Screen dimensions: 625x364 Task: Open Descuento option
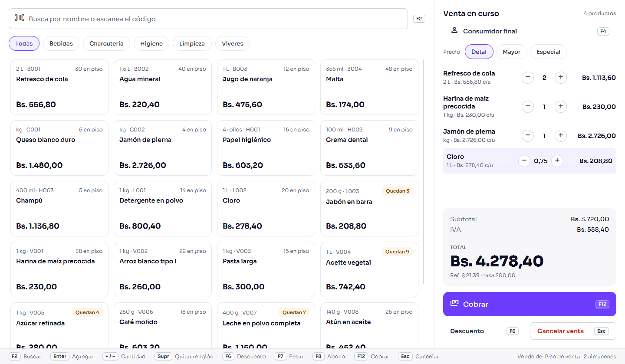[x=485, y=331]
